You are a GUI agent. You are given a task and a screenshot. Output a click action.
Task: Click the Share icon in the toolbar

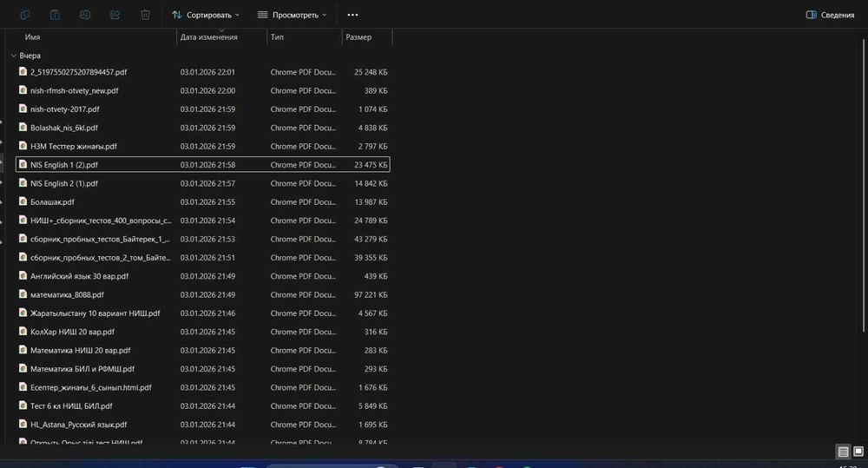click(115, 15)
